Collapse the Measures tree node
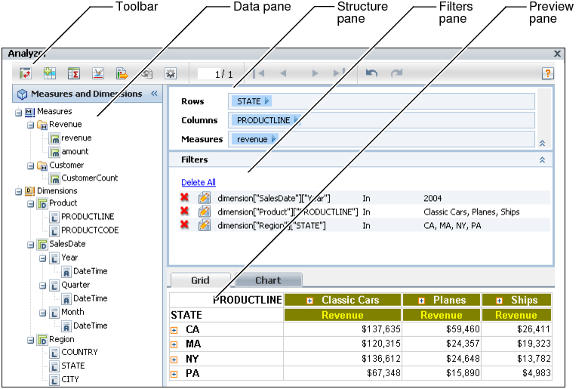The width and height of the screenshot is (588, 389). click(18, 112)
